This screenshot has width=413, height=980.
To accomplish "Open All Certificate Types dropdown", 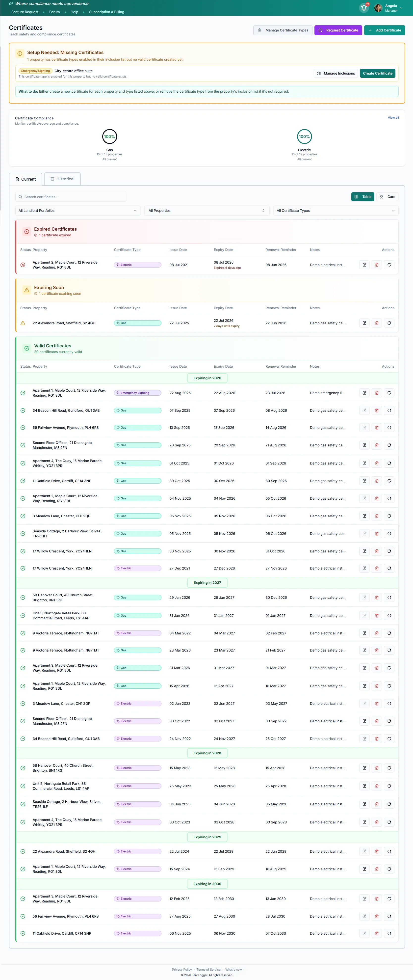I will (x=336, y=210).
